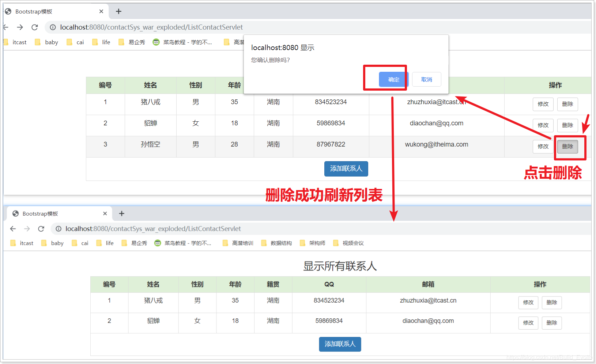Reload the page in the bottom browser
The image size is (596, 364).
41,229
